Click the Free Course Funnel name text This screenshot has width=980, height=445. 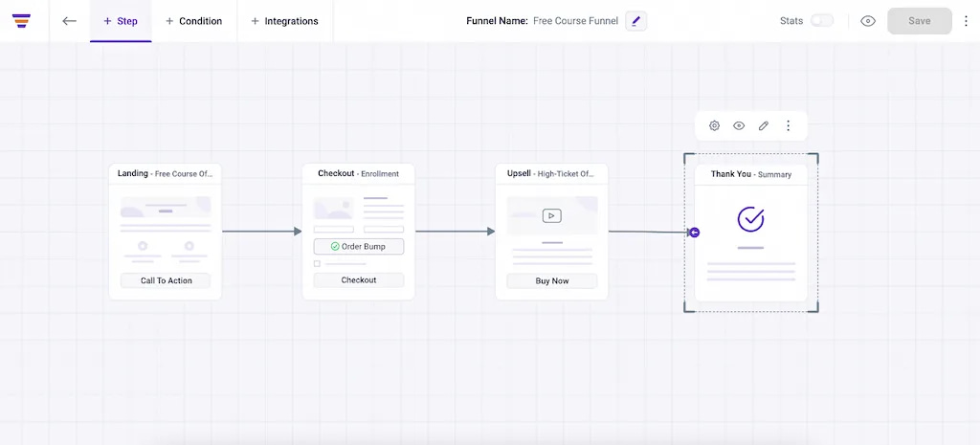point(575,21)
